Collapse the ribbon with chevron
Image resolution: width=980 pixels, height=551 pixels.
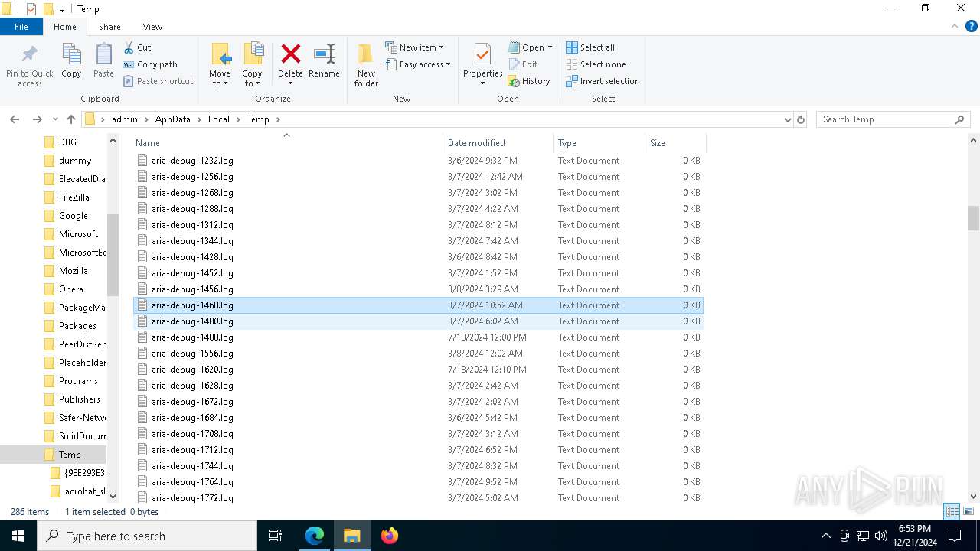[x=954, y=26]
